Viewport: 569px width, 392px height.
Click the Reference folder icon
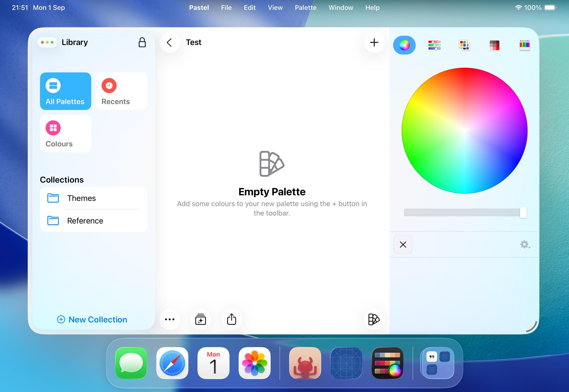coord(53,221)
